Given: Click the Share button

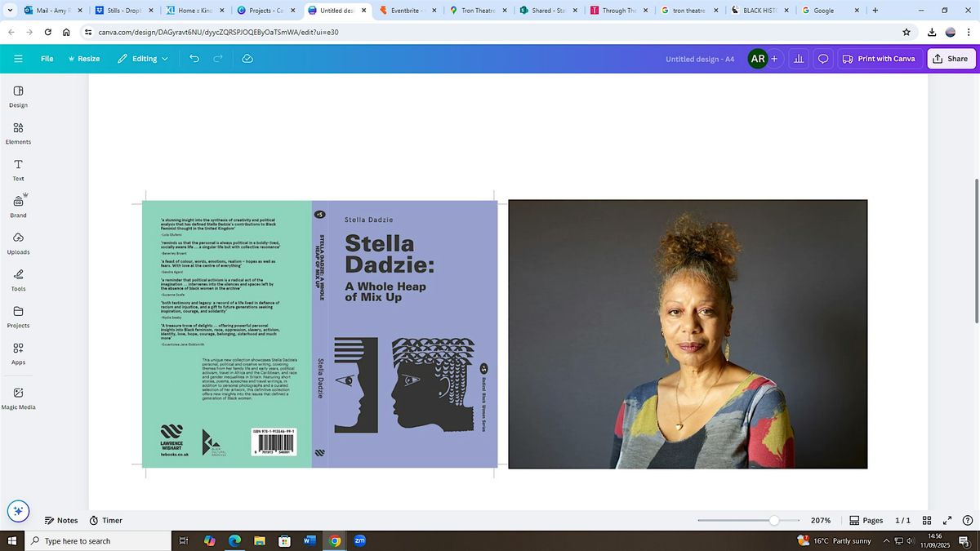Looking at the screenshot, I should click(x=951, y=59).
